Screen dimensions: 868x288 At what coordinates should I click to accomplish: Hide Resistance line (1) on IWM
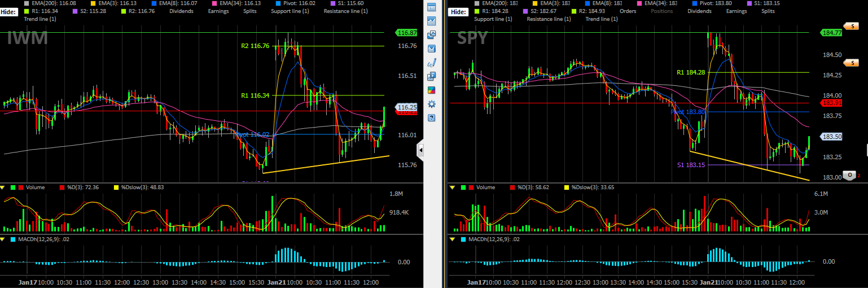tap(345, 11)
